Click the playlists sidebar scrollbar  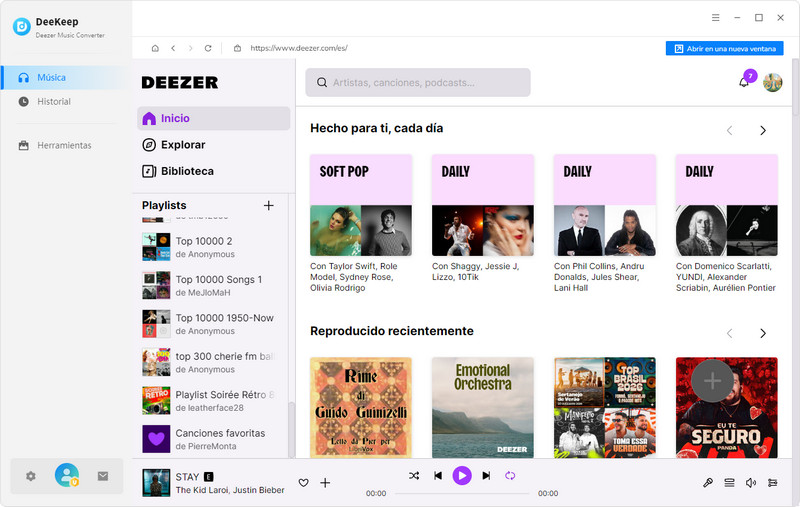pyautogui.click(x=291, y=429)
